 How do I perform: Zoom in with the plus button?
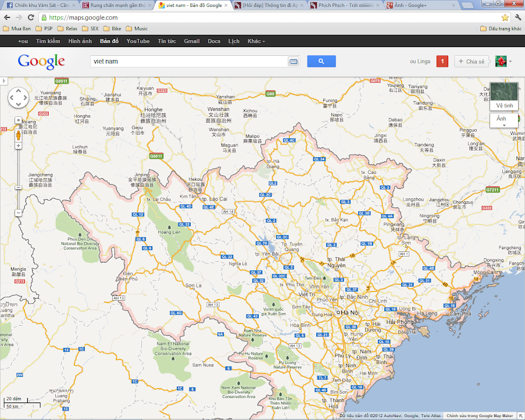click(19, 145)
